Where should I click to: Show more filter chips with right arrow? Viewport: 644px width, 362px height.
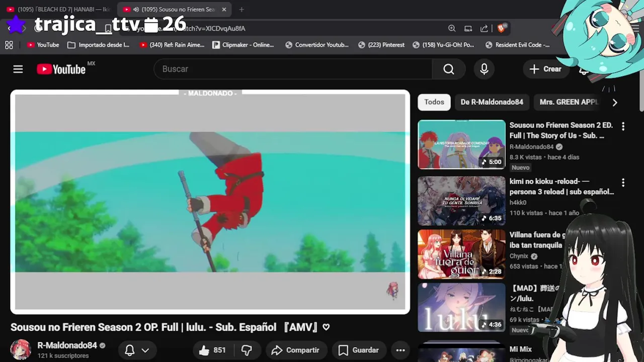coord(614,103)
